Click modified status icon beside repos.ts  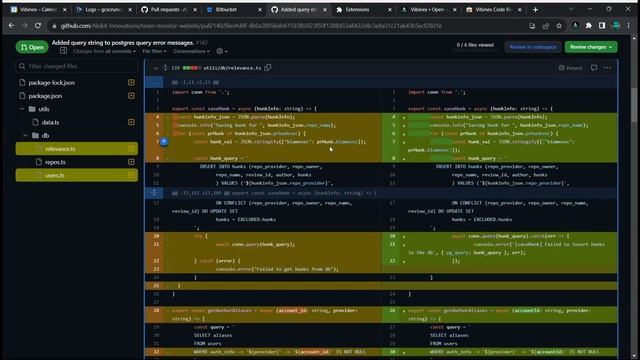[131, 162]
